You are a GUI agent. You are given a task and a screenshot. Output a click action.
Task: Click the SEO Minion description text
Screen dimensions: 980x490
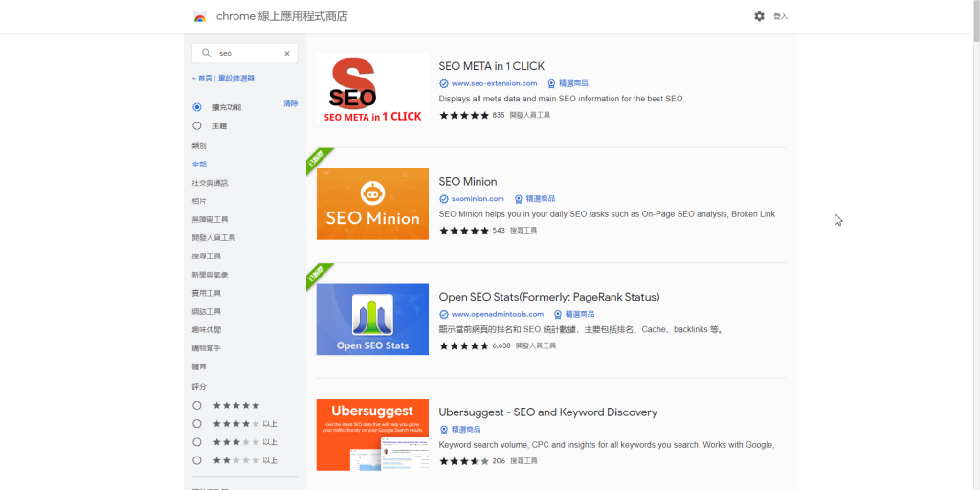pos(607,213)
